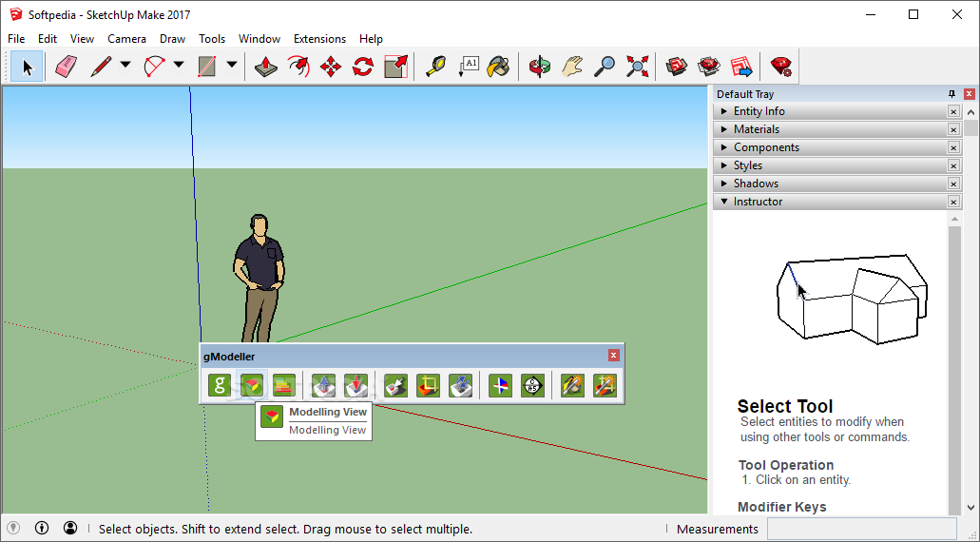Select the Rectangle shape tool
The width and height of the screenshot is (980, 542).
207,67
